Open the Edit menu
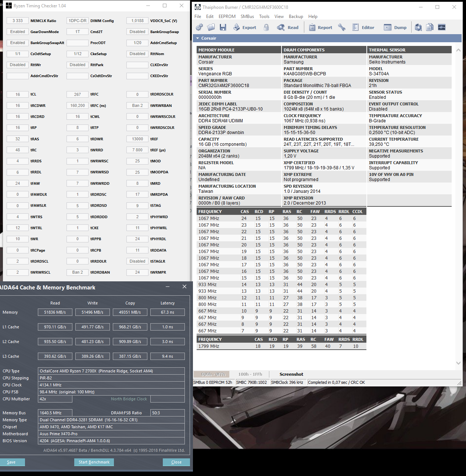This screenshot has width=466, height=476. click(x=210, y=17)
